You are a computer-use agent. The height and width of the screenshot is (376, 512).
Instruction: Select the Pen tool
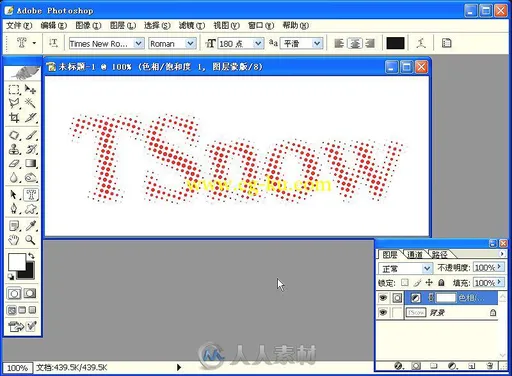[x=14, y=209]
